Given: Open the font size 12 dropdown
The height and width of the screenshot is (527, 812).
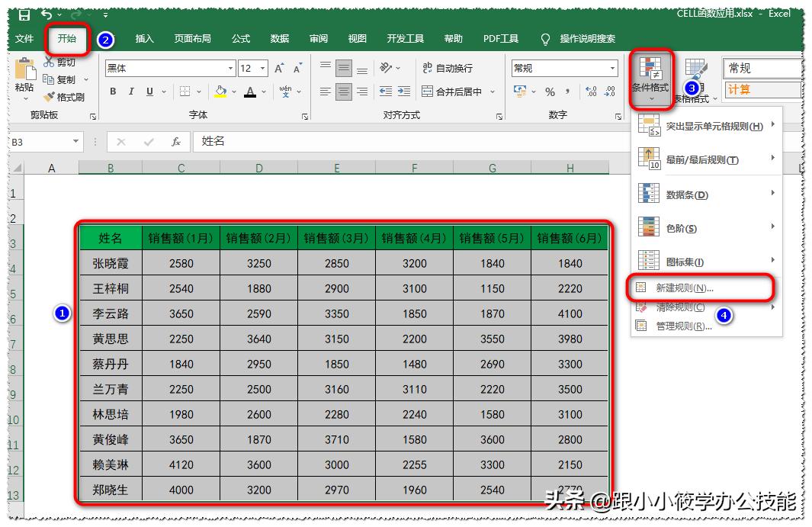Looking at the screenshot, I should point(263,68).
